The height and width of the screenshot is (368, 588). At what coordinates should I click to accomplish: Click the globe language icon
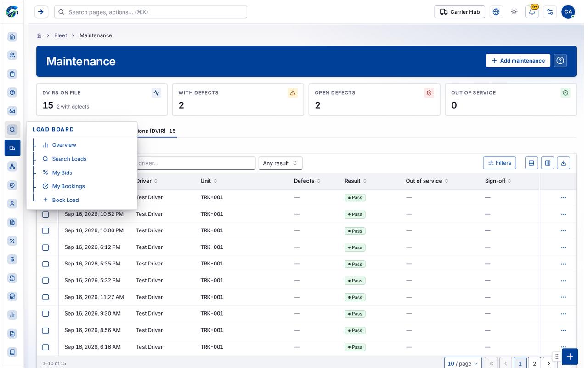tap(496, 12)
